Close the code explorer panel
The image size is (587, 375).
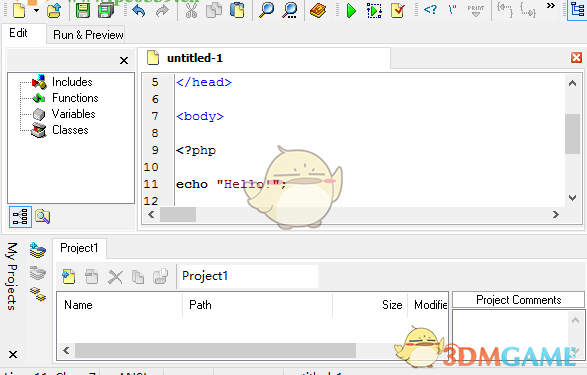(x=124, y=60)
